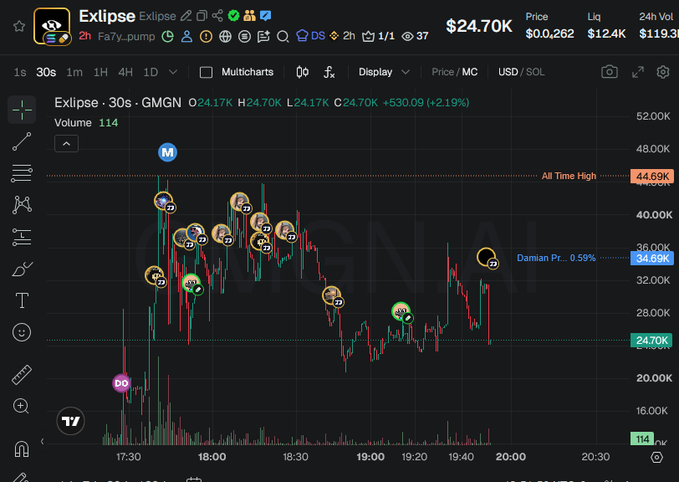Open the emoji icons tool
679x482 pixels.
[22, 333]
